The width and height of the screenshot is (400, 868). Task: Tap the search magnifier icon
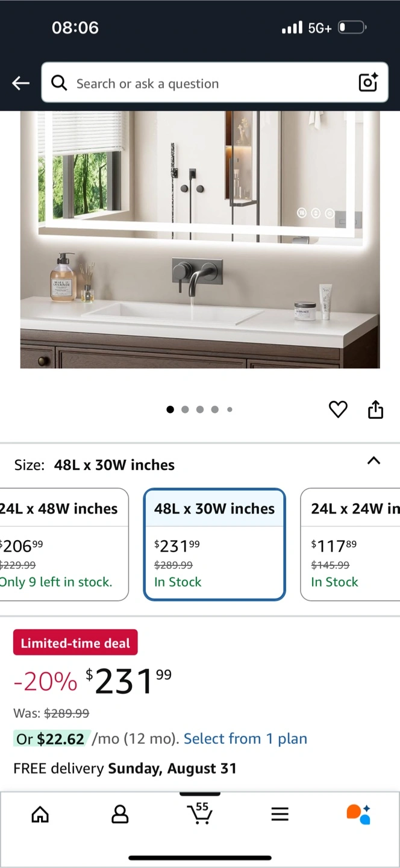coord(59,83)
